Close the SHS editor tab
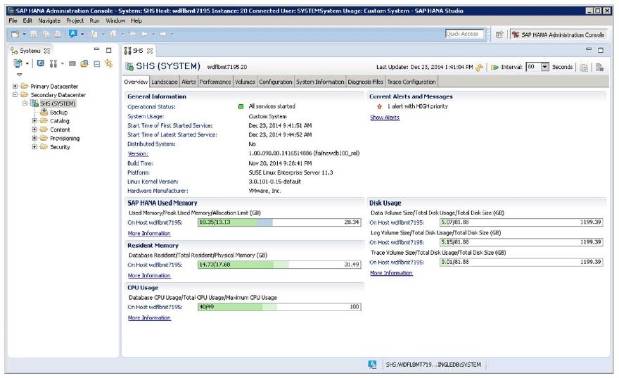619x378 pixels. pyautogui.click(x=150, y=51)
